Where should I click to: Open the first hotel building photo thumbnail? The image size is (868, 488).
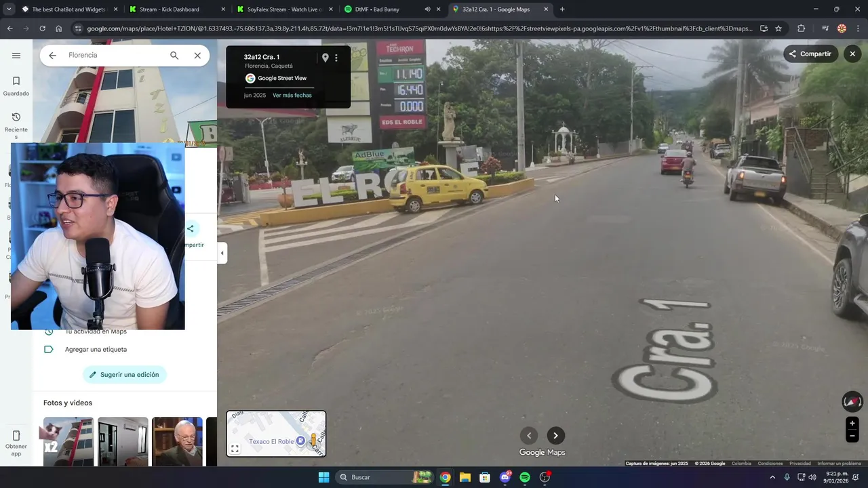[x=68, y=442]
